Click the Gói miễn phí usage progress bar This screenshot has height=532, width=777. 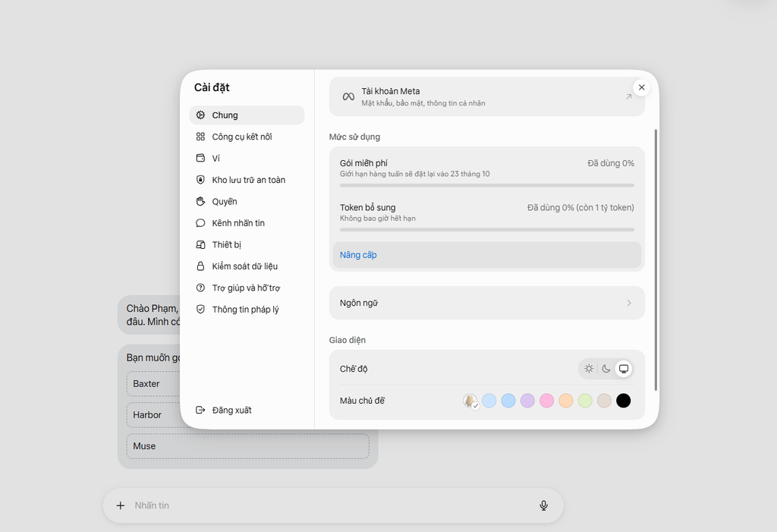click(x=487, y=185)
